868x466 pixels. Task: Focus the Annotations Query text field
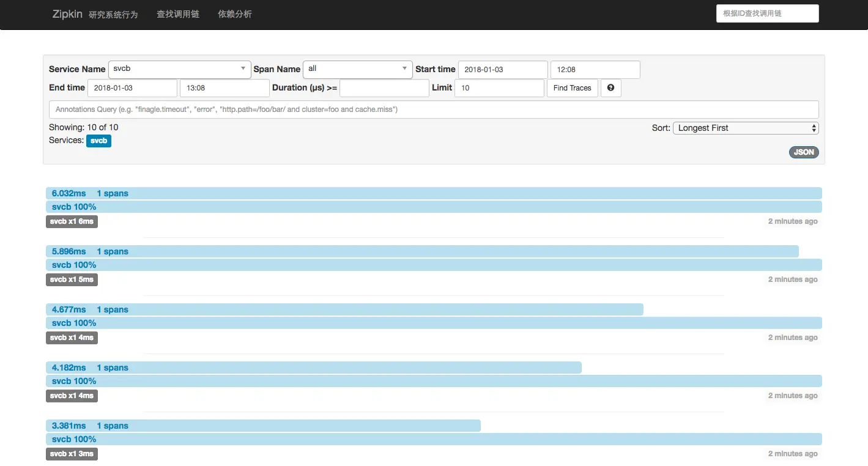(x=434, y=109)
